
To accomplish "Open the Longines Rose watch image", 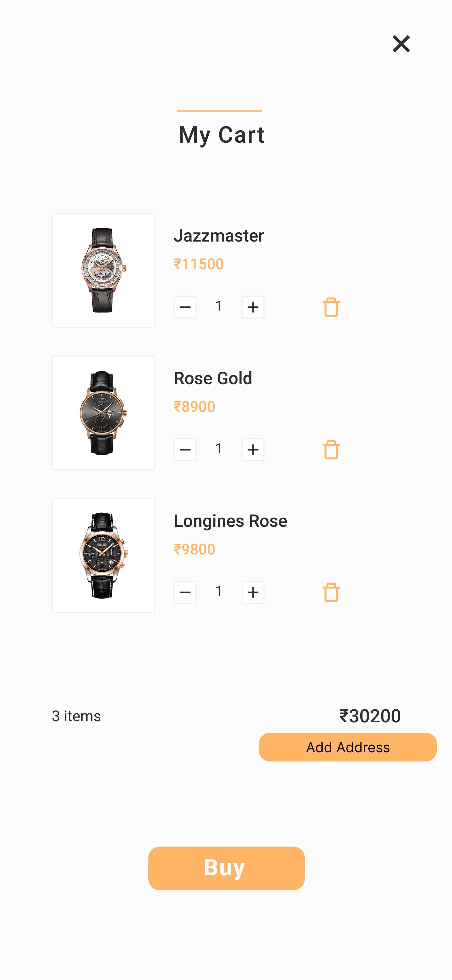I will 104,556.
